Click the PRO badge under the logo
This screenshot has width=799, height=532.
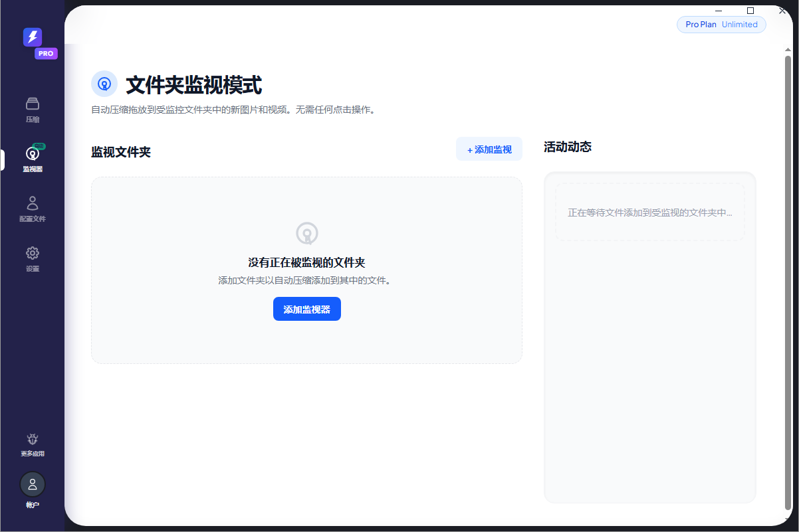tap(46, 53)
